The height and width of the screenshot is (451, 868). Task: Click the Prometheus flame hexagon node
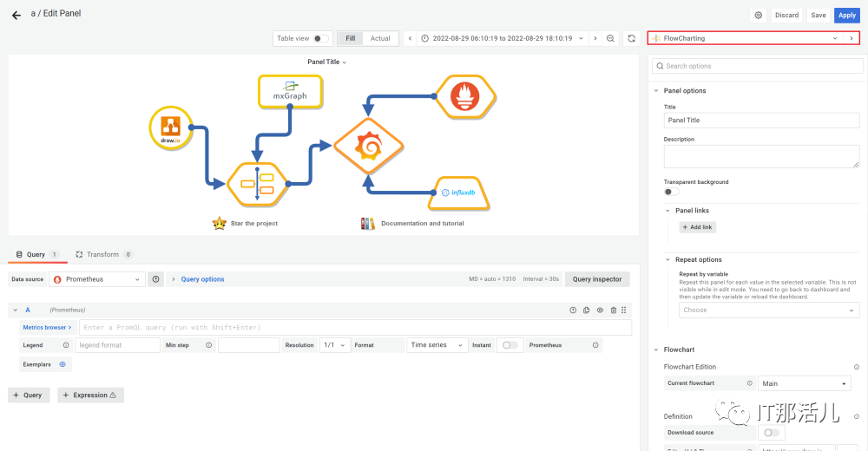pos(465,96)
